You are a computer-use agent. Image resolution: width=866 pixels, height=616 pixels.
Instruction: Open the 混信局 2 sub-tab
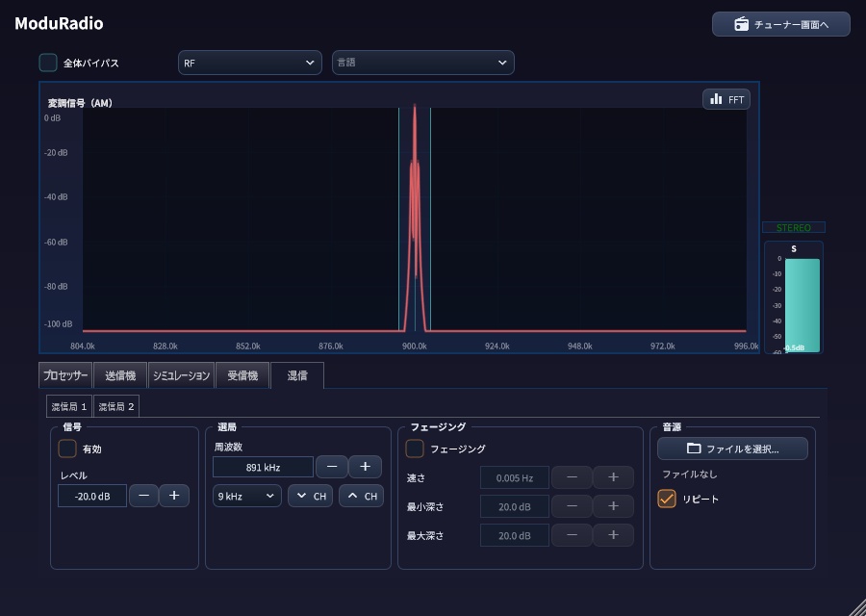tap(116, 406)
